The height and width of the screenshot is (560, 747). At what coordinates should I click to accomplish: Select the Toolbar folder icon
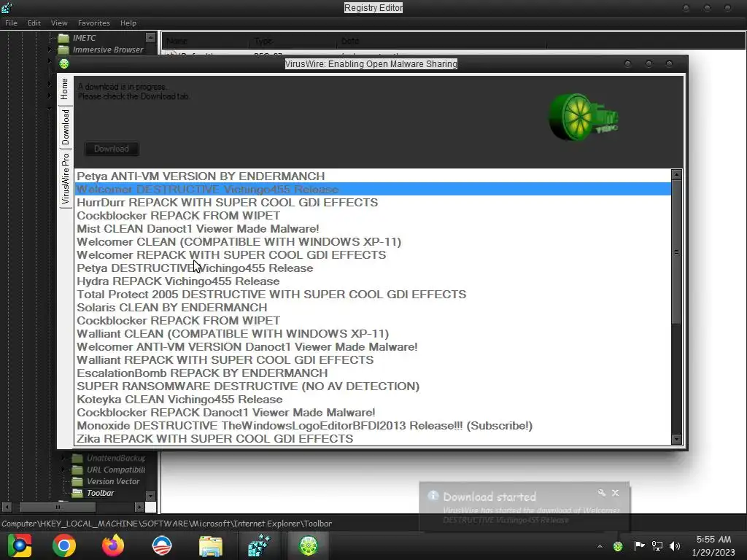(x=77, y=493)
